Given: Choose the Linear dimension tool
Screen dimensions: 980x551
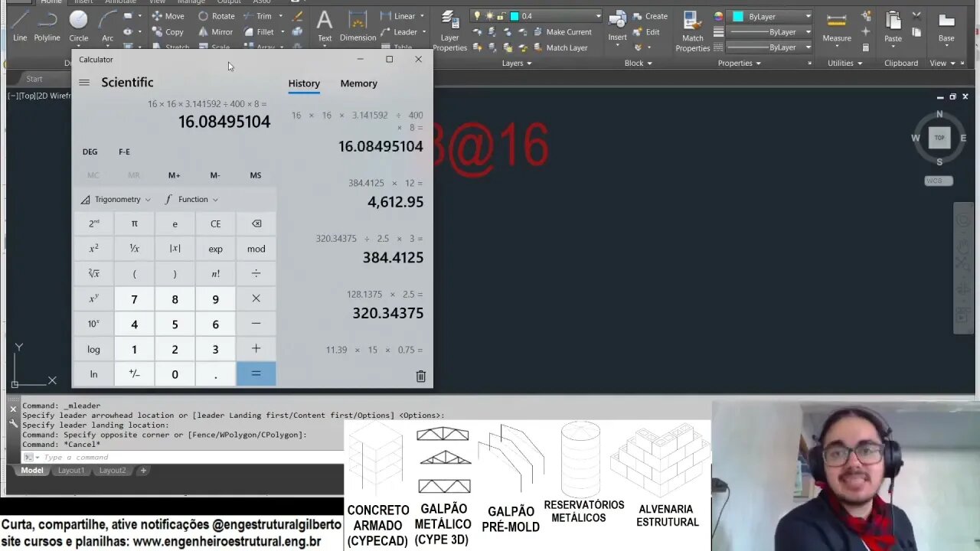Looking at the screenshot, I should tap(398, 16).
